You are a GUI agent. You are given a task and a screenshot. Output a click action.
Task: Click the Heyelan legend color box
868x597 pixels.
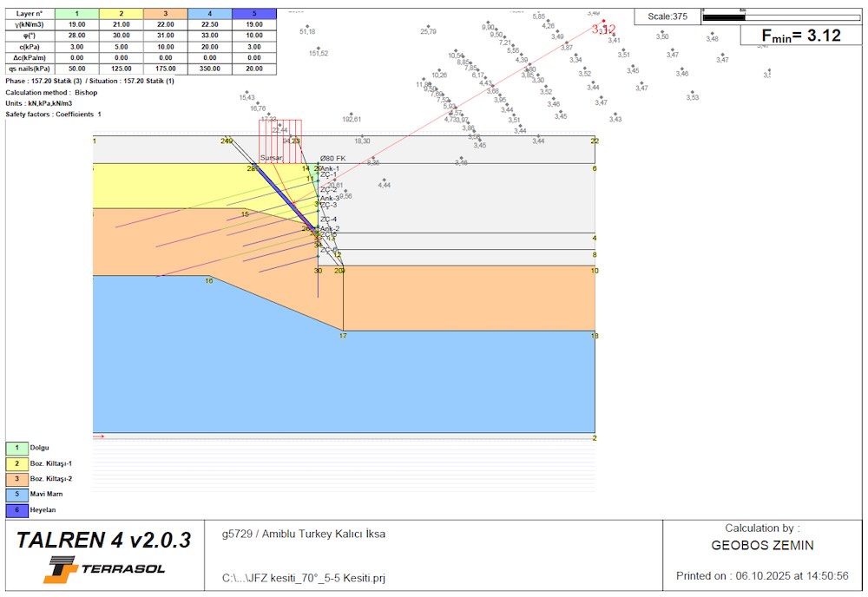(16, 510)
